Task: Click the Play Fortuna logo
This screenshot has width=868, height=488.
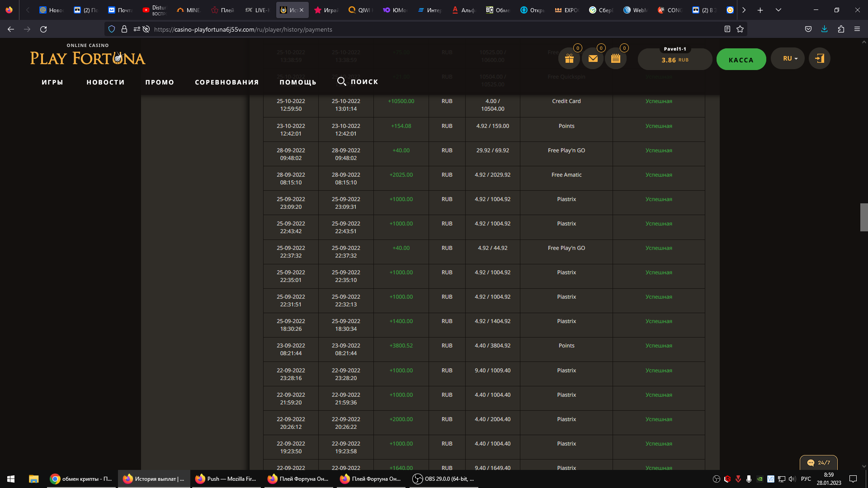Action: pyautogui.click(x=88, y=58)
